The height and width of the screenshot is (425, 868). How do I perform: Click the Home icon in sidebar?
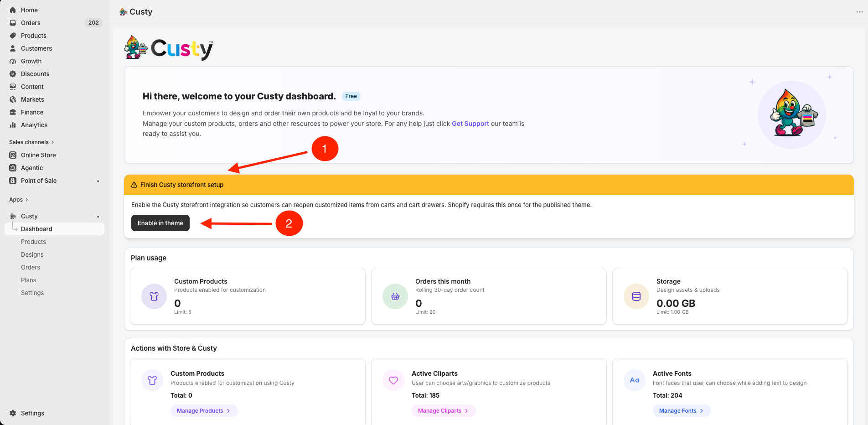13,10
